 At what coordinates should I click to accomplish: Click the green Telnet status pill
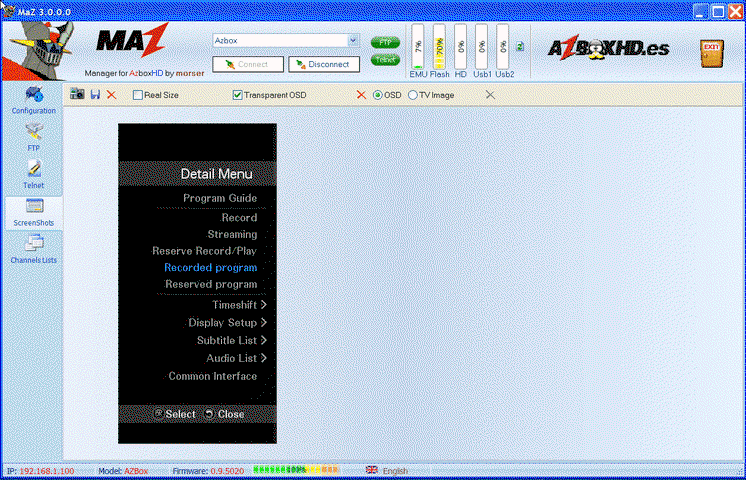pyautogui.click(x=385, y=60)
